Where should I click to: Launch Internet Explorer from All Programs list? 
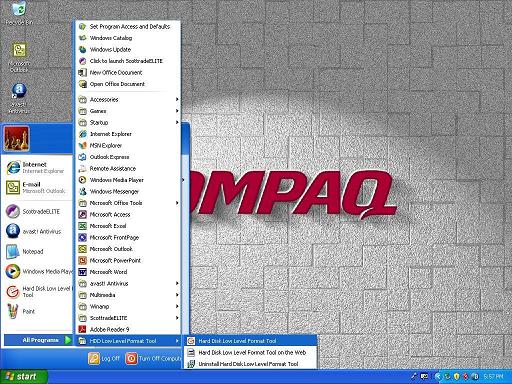[128, 134]
